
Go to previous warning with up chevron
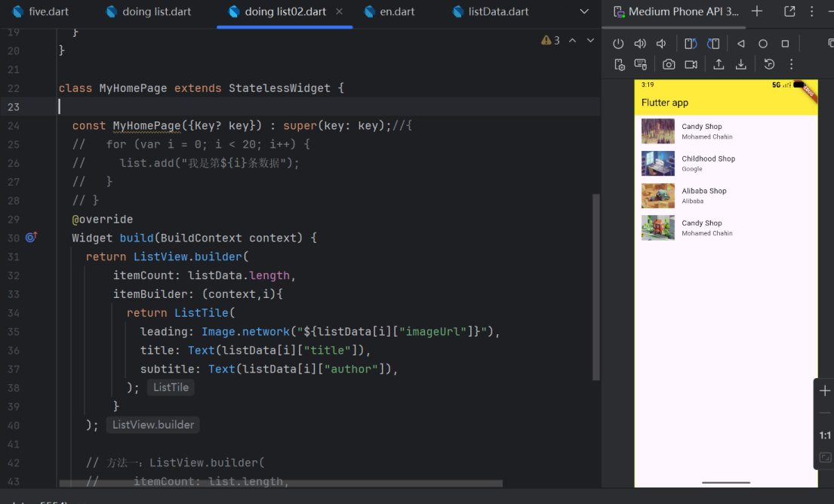[x=572, y=41]
